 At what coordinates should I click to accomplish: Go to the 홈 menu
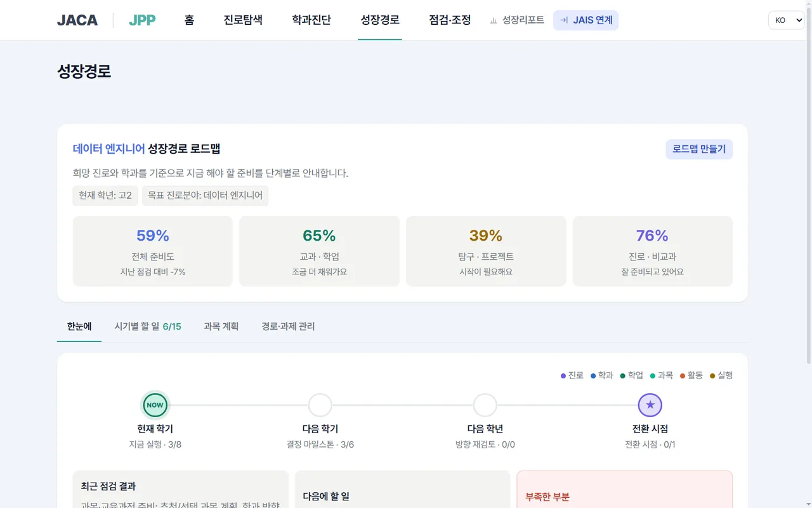189,20
